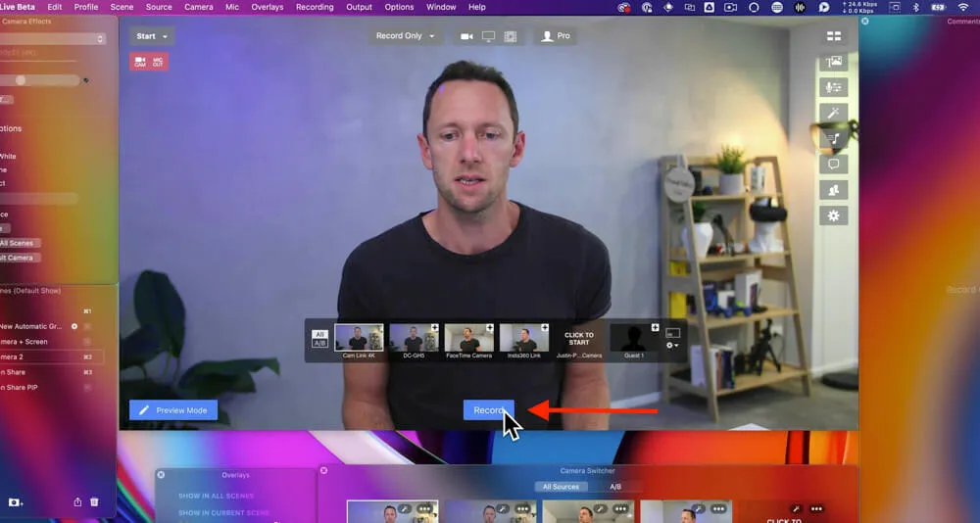Toggle the All / A/B source switch
The width and height of the screenshot is (980, 523).
[x=319, y=339]
